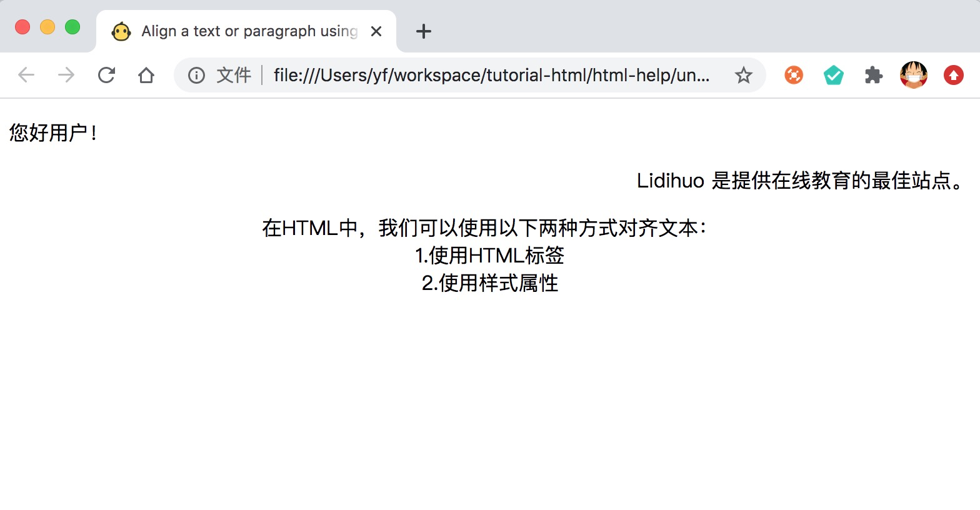Open the Extensions puzzle piece menu
This screenshot has width=980, height=510.
874,76
